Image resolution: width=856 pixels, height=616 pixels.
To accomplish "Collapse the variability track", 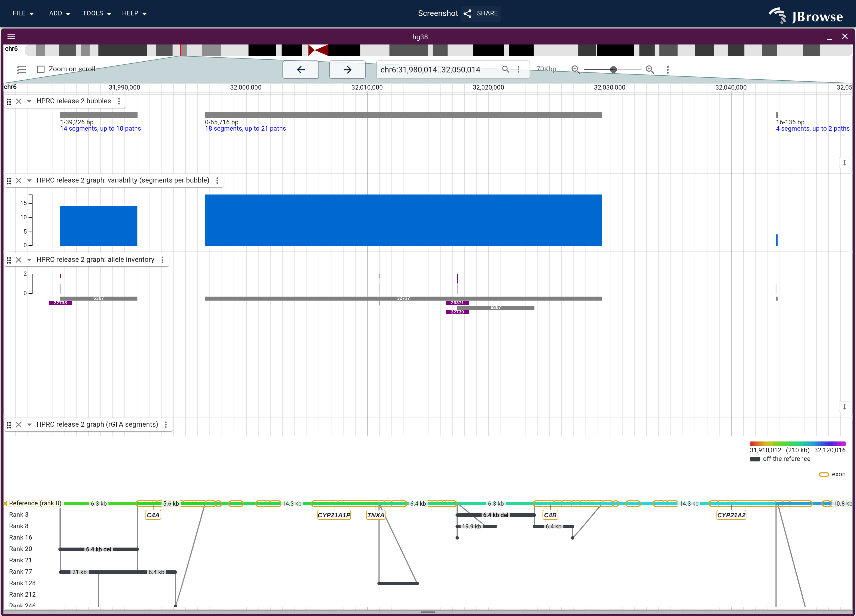I will point(29,180).
